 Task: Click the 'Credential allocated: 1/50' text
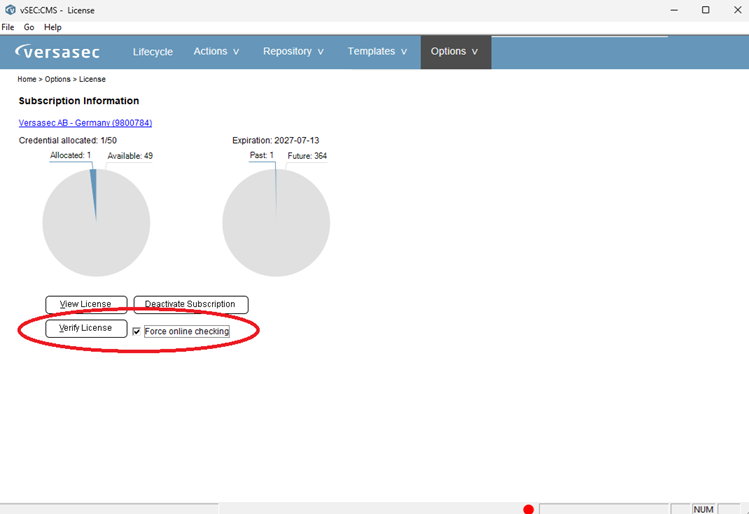click(x=68, y=140)
